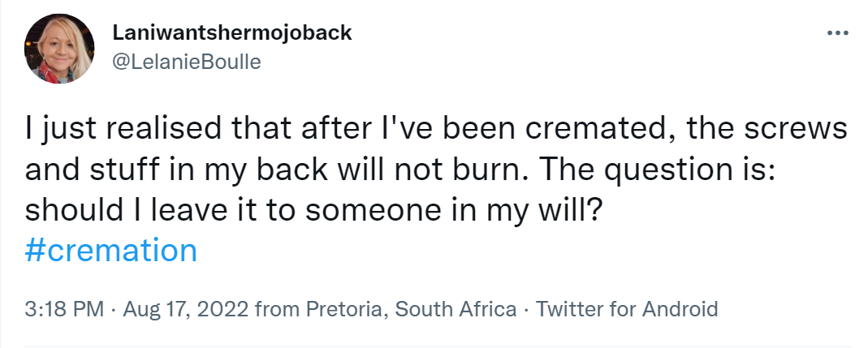The height and width of the screenshot is (348, 868).
Task: Open the Laniwantshermojoback display name
Action: click(x=231, y=33)
